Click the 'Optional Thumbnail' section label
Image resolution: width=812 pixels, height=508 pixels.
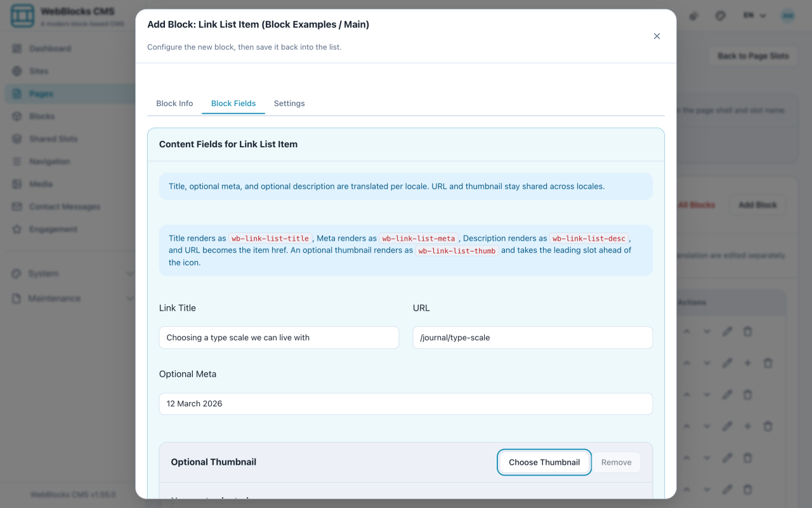coord(214,462)
